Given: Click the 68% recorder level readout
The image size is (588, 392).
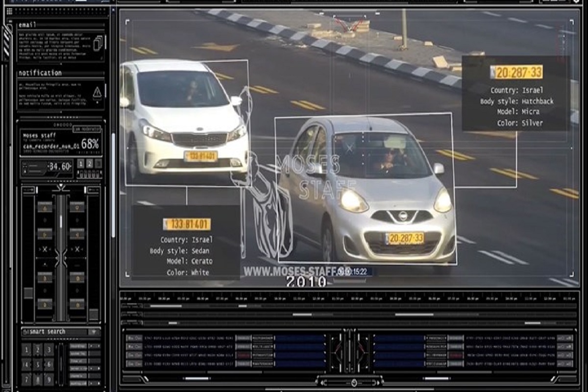Looking at the screenshot, I should [x=90, y=144].
